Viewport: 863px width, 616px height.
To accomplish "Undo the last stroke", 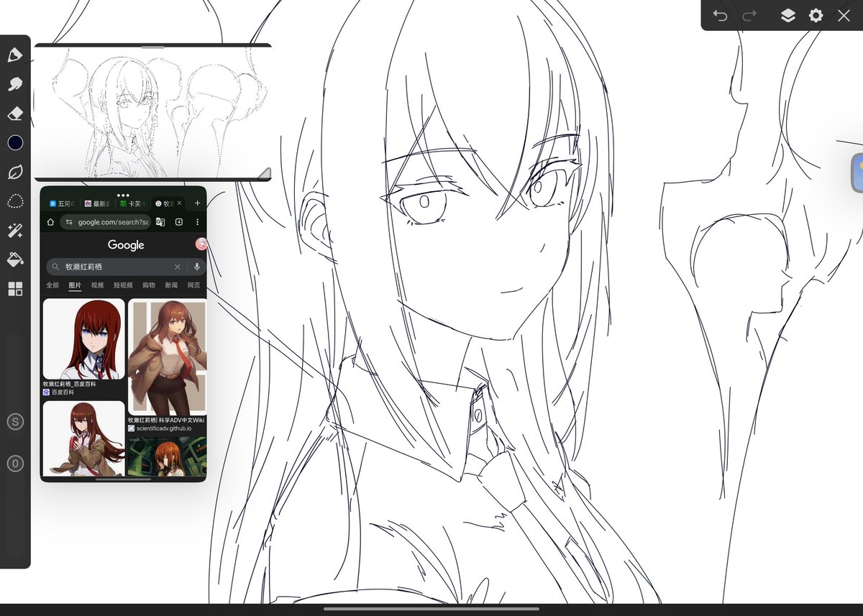I will coord(720,16).
